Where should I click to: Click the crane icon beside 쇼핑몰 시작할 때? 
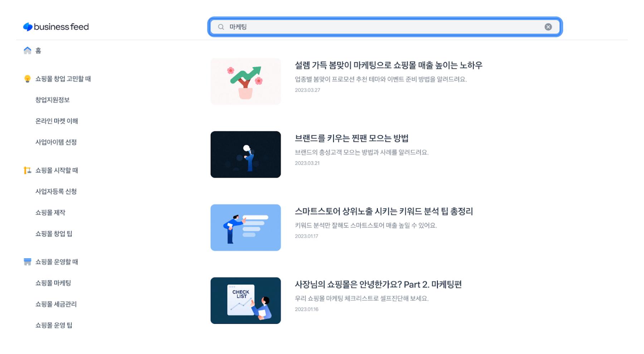[x=27, y=170]
